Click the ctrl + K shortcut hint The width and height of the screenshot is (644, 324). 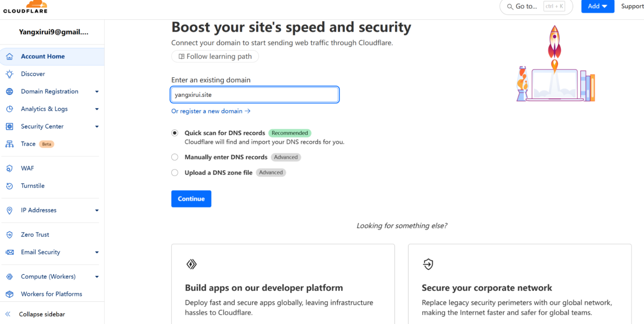point(554,6)
